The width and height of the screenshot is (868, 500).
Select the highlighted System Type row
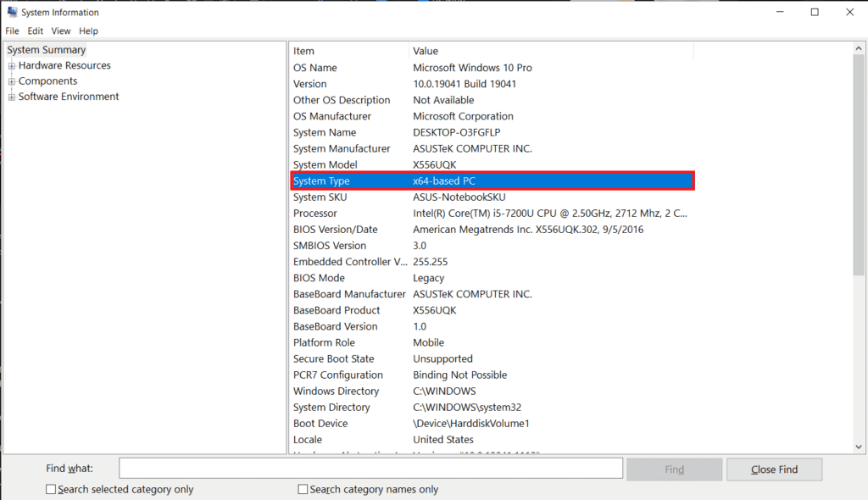[492, 181]
